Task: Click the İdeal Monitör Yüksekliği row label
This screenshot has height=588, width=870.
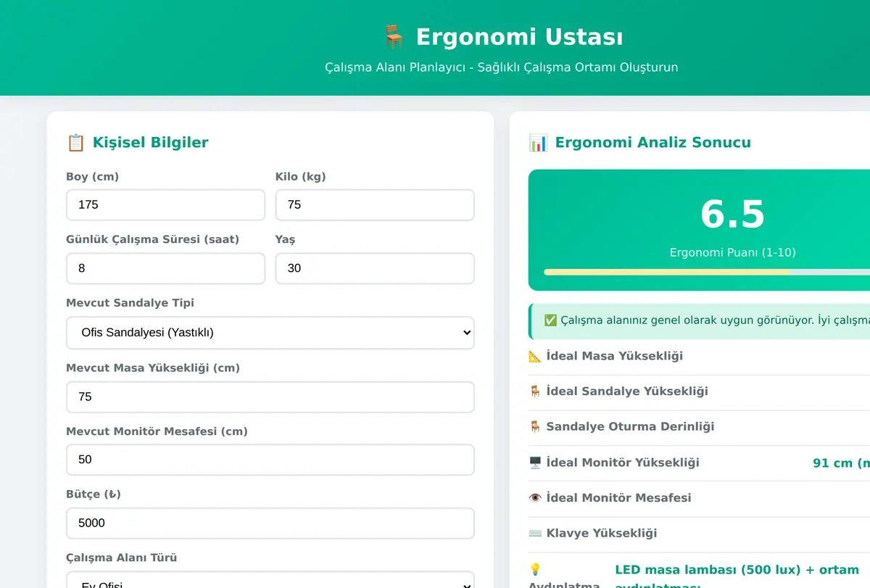Action: coord(622,463)
